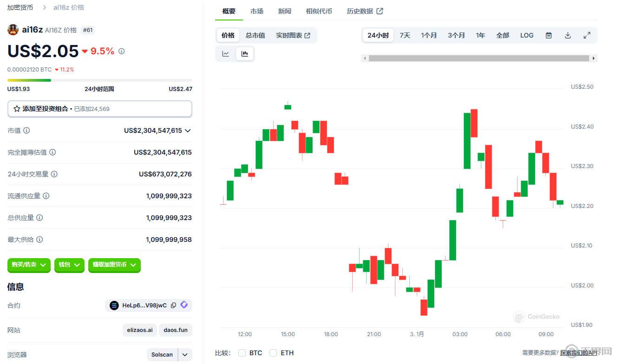Click 添加至投资组合 button
The width and height of the screenshot is (617, 364).
click(x=99, y=109)
